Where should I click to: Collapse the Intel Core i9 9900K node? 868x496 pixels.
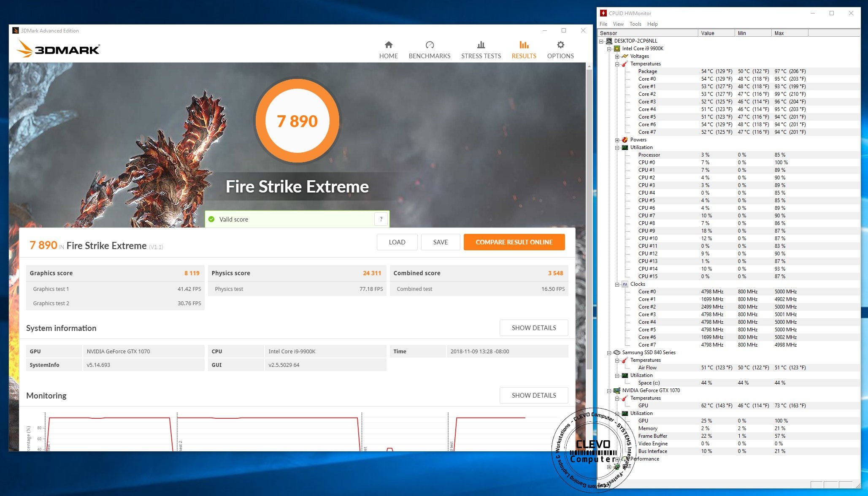[x=609, y=49]
